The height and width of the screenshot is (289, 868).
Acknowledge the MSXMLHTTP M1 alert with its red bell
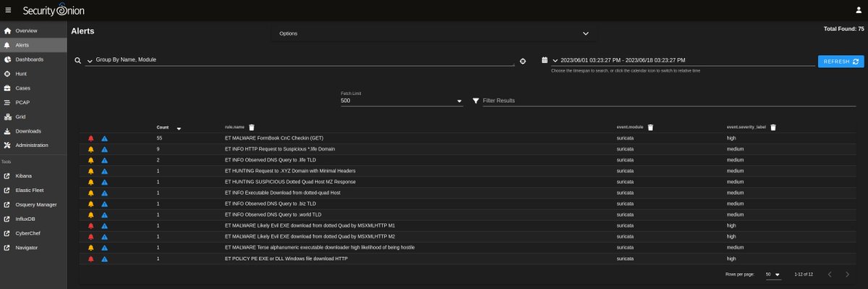pyautogui.click(x=91, y=225)
